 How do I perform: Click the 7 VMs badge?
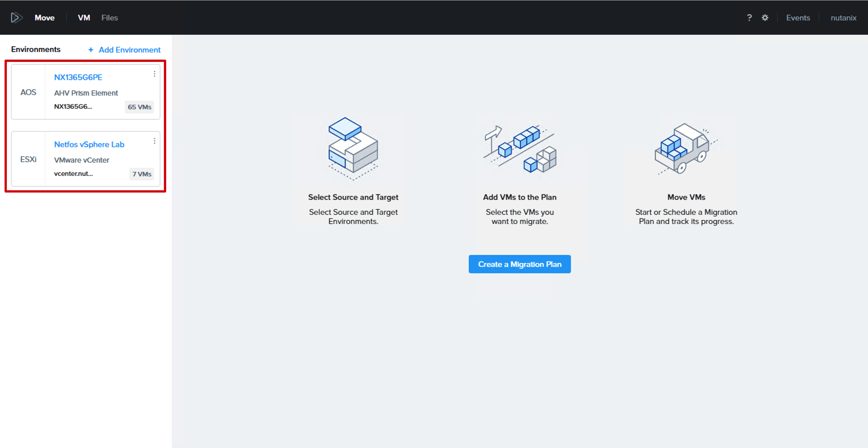(x=142, y=174)
